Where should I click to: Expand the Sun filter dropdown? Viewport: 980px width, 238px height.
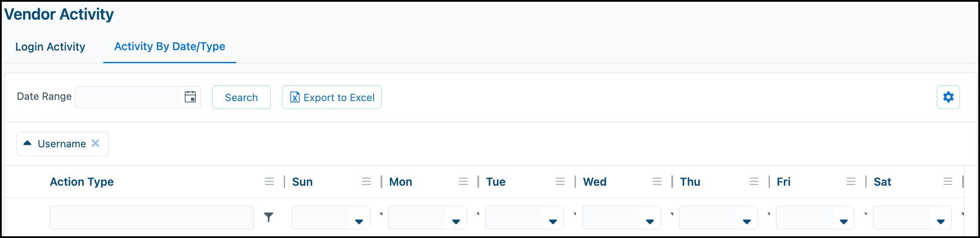click(x=359, y=221)
